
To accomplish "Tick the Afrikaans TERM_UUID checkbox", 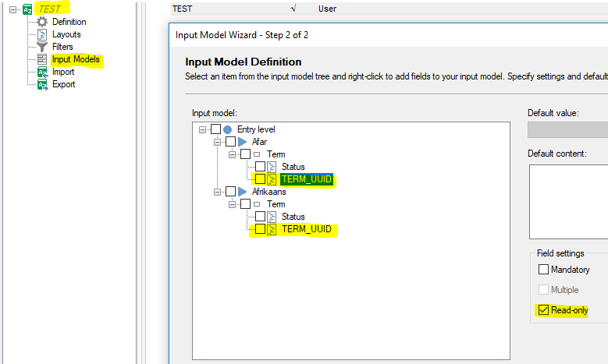I will click(259, 229).
